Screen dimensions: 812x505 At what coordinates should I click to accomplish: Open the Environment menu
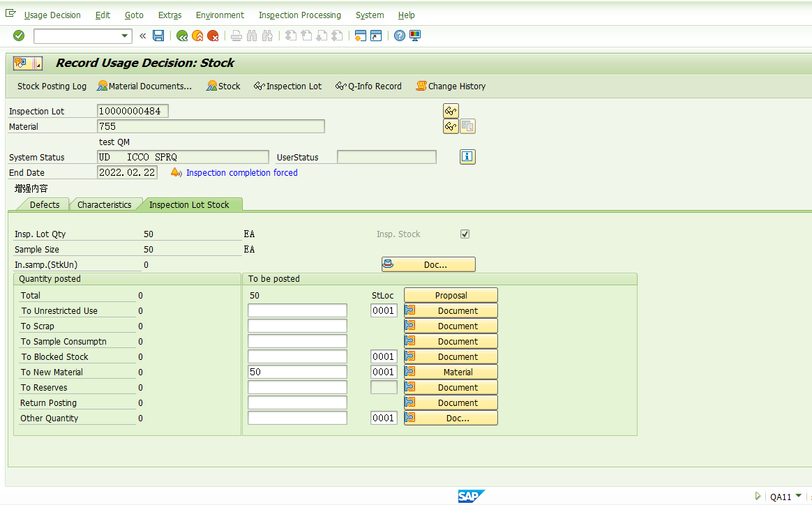click(x=220, y=15)
